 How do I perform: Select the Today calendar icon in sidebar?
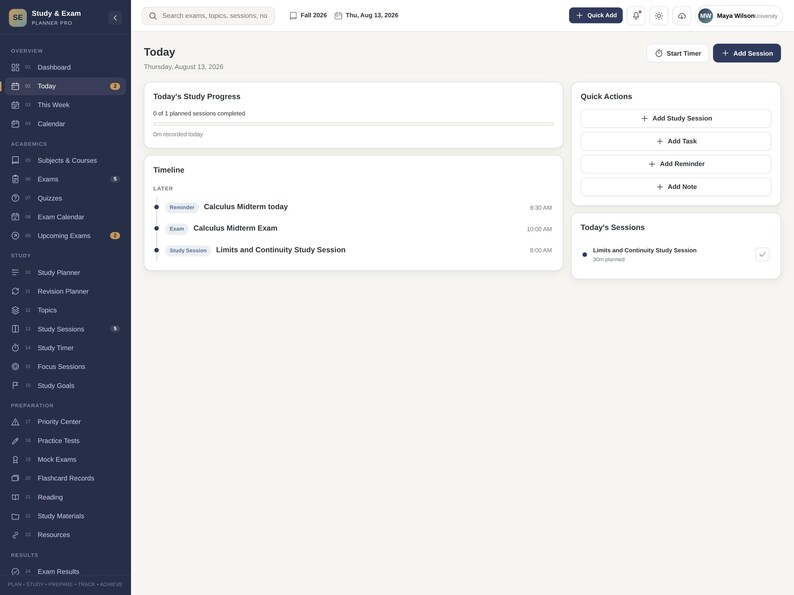tap(15, 86)
